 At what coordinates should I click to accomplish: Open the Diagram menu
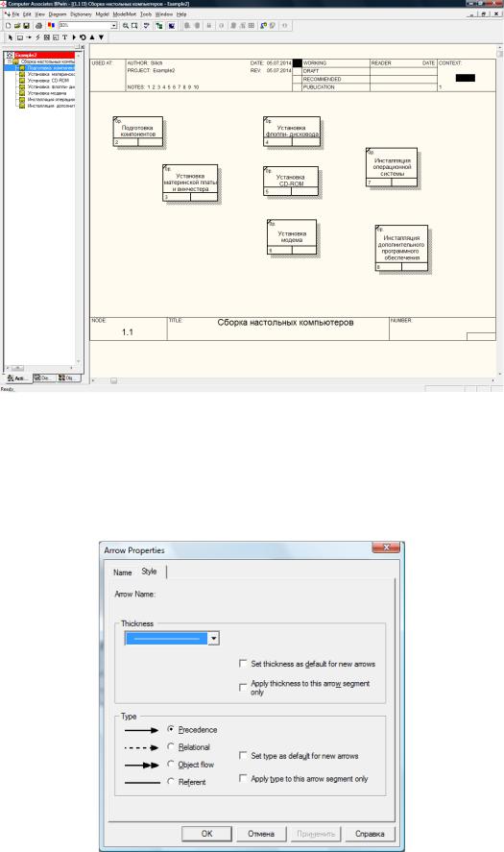pyautogui.click(x=58, y=14)
